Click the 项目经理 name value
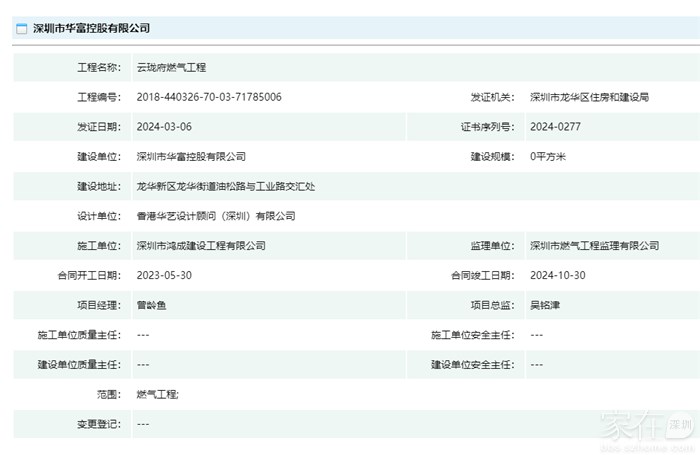The height and width of the screenshot is (455, 700). (x=151, y=305)
